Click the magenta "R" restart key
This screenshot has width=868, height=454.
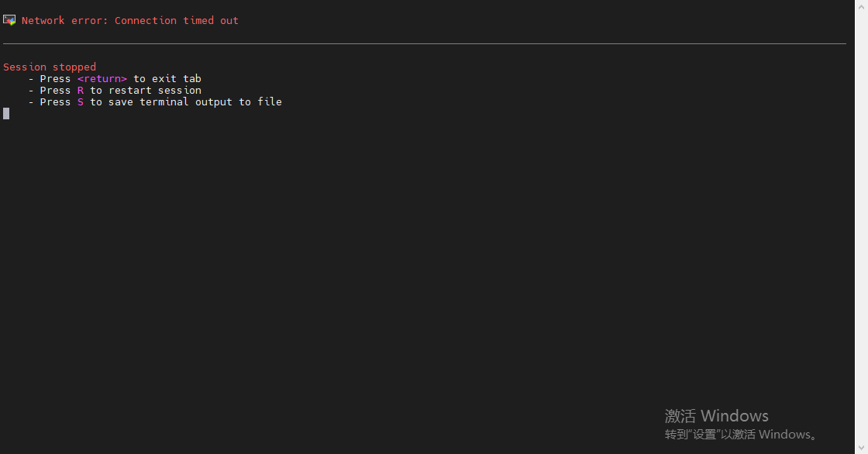[81, 91]
